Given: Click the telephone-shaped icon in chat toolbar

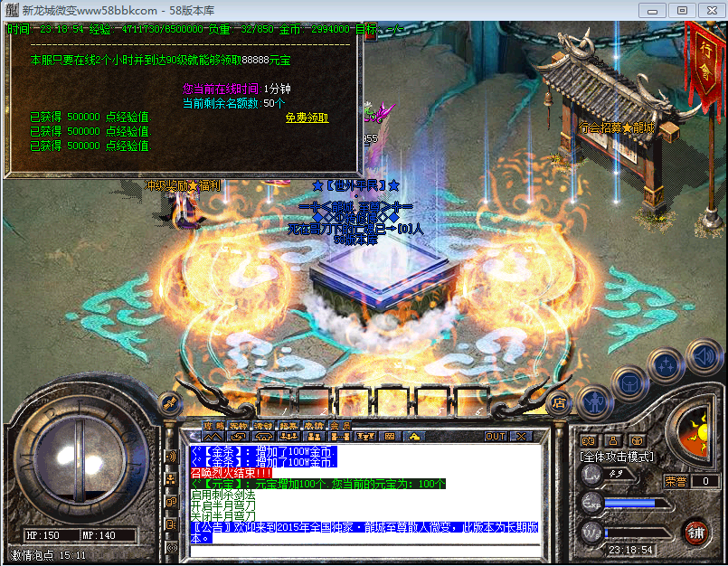Looking at the screenshot, I should click(263, 437).
